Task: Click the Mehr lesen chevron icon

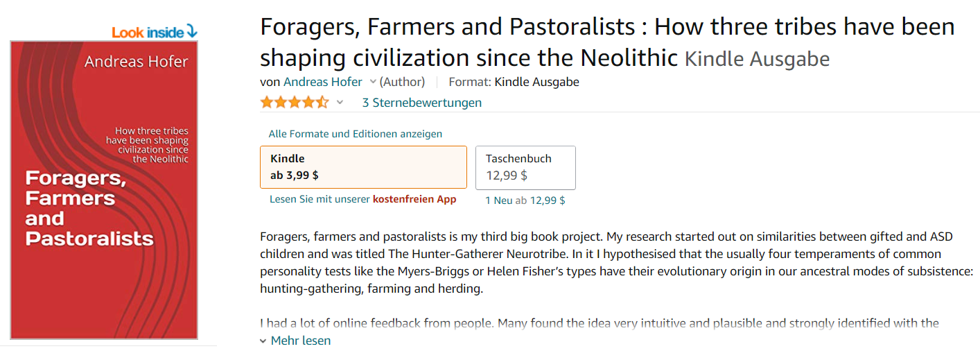Action: tap(263, 341)
